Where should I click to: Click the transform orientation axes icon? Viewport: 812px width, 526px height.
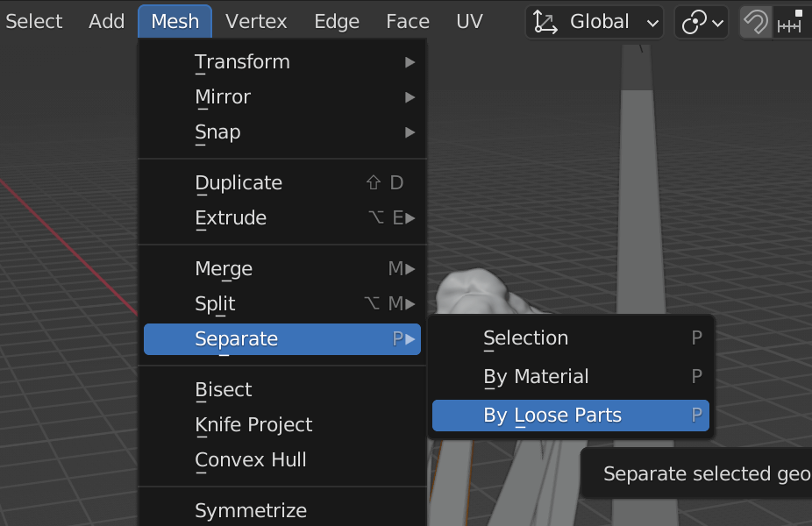[x=545, y=22]
